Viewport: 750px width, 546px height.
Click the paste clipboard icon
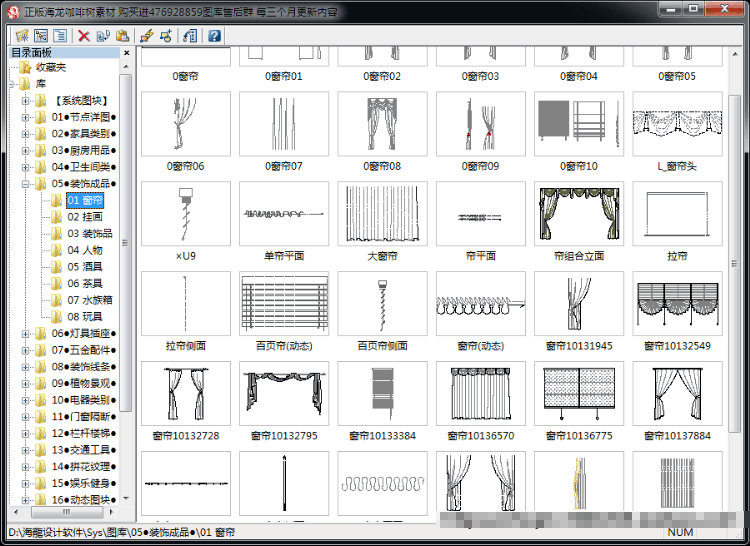(x=122, y=36)
